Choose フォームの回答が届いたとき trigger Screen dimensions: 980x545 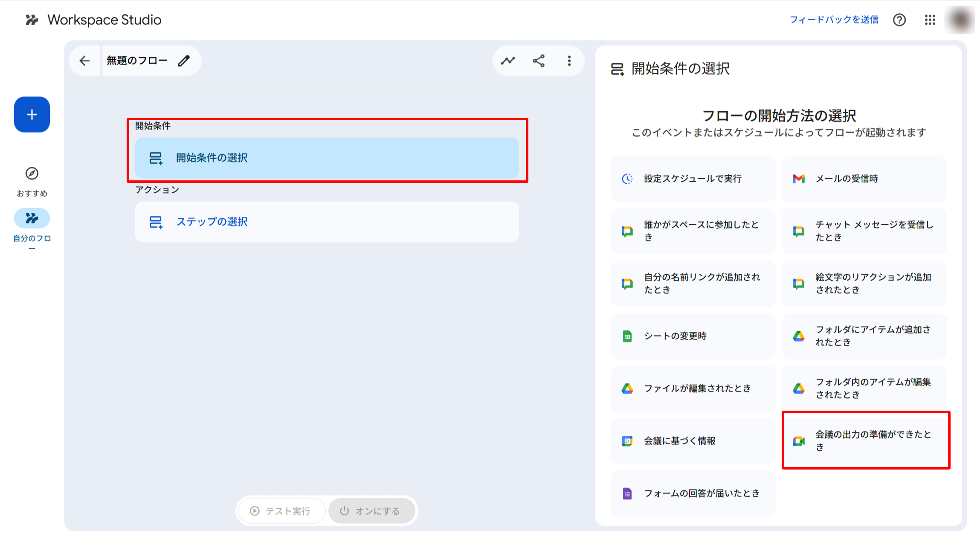point(693,493)
